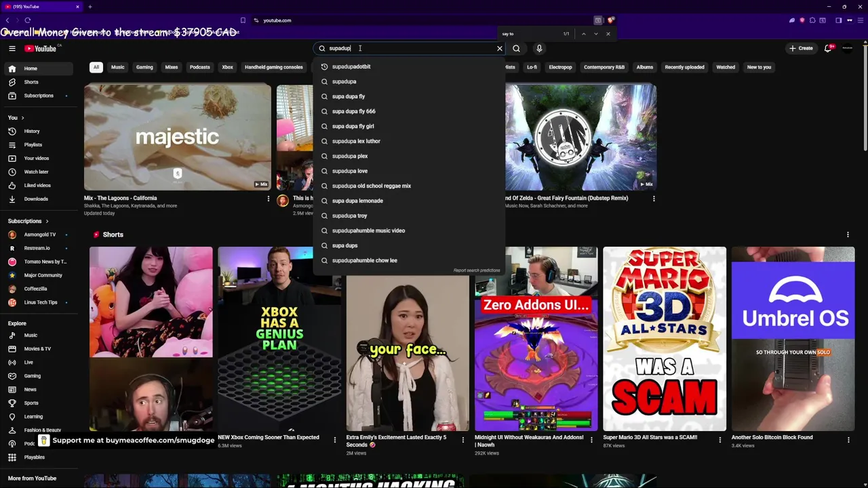Viewport: 868px width, 488px height.
Task: Open News in the Explore section
Action: pos(39,389)
